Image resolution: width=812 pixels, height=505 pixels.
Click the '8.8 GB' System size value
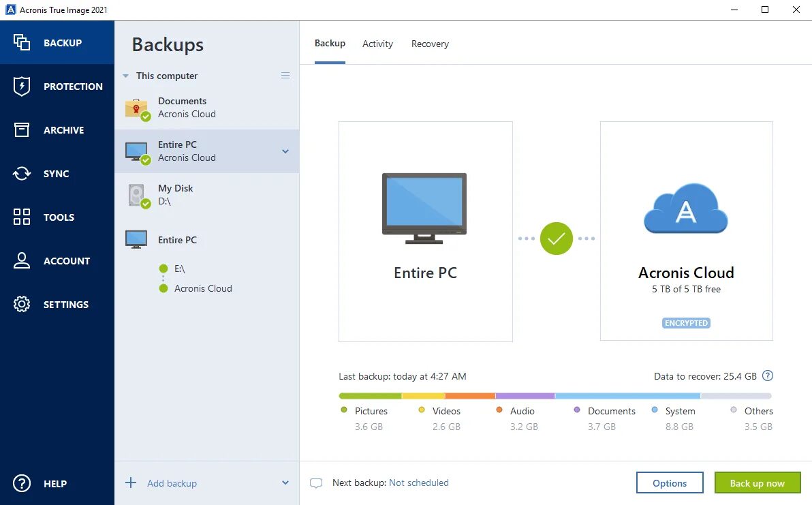(x=679, y=427)
